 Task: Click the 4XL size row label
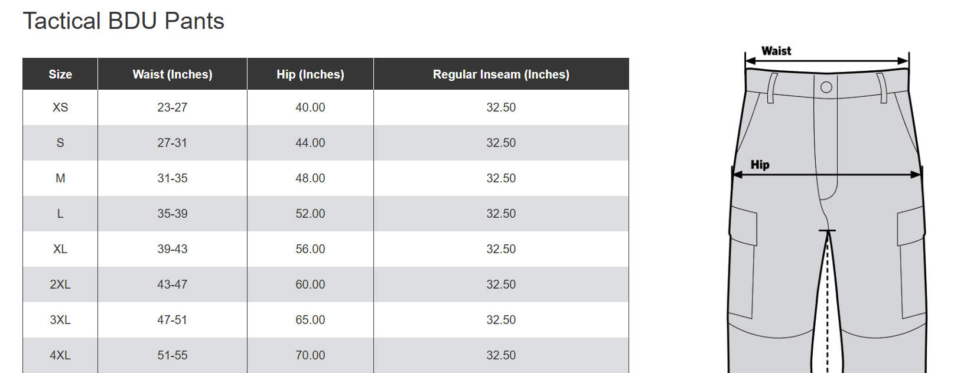(60, 355)
